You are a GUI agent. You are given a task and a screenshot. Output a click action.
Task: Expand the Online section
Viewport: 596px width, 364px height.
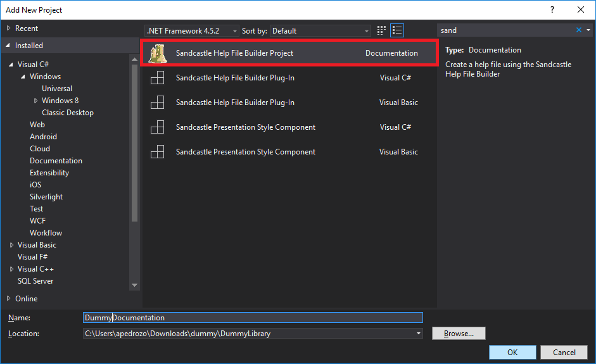pyautogui.click(x=8, y=299)
